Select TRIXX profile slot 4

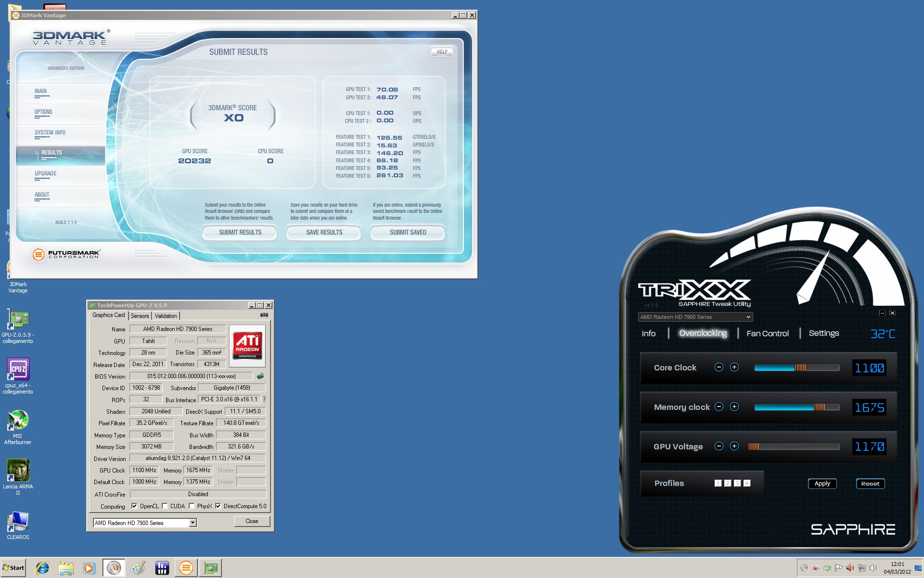pyautogui.click(x=747, y=483)
